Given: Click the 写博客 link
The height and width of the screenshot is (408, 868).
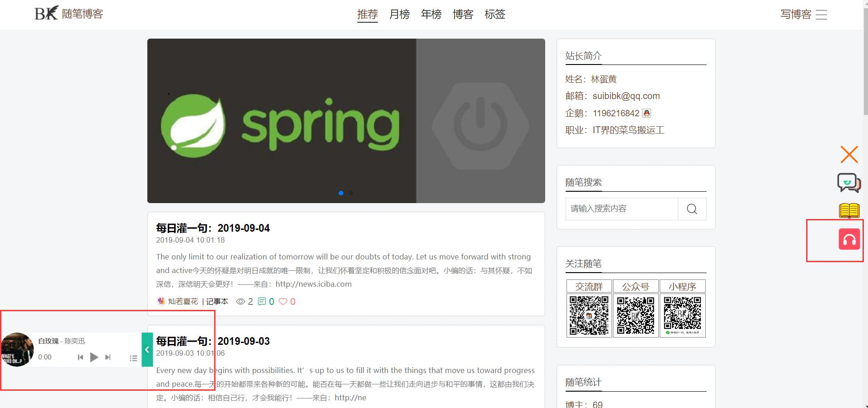Looking at the screenshot, I should click(796, 15).
